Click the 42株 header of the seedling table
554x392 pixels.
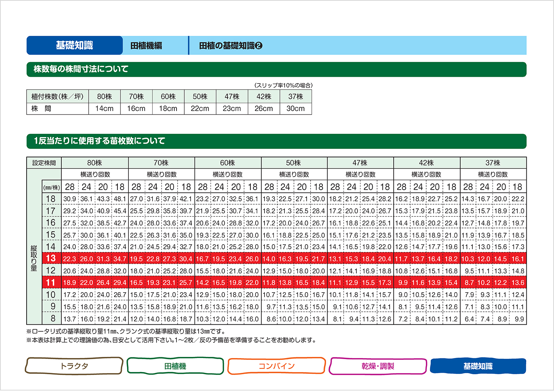pyautogui.click(x=427, y=163)
